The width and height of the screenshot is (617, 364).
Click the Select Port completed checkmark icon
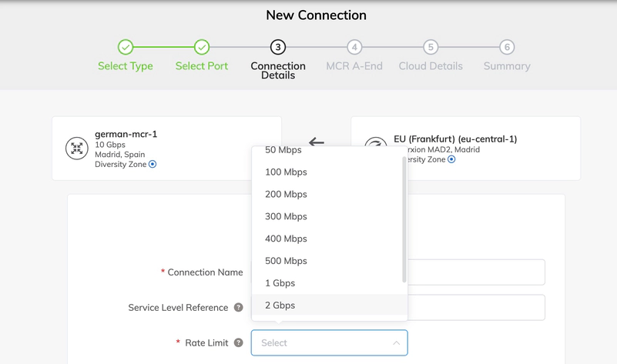click(202, 47)
